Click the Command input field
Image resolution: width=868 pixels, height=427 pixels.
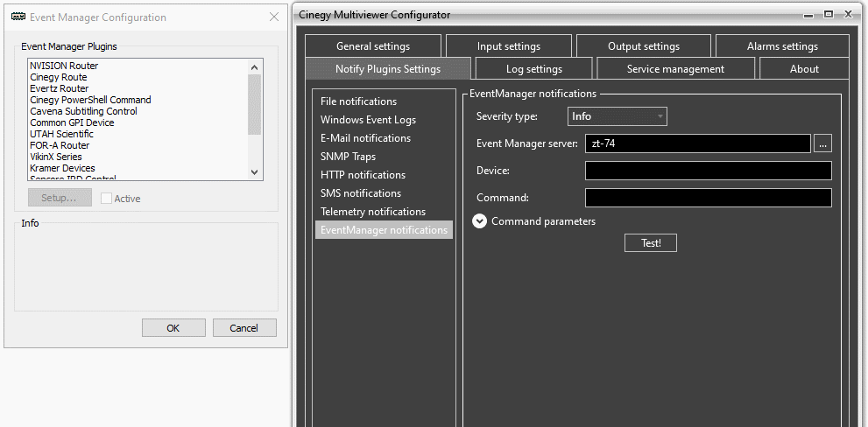click(x=708, y=198)
